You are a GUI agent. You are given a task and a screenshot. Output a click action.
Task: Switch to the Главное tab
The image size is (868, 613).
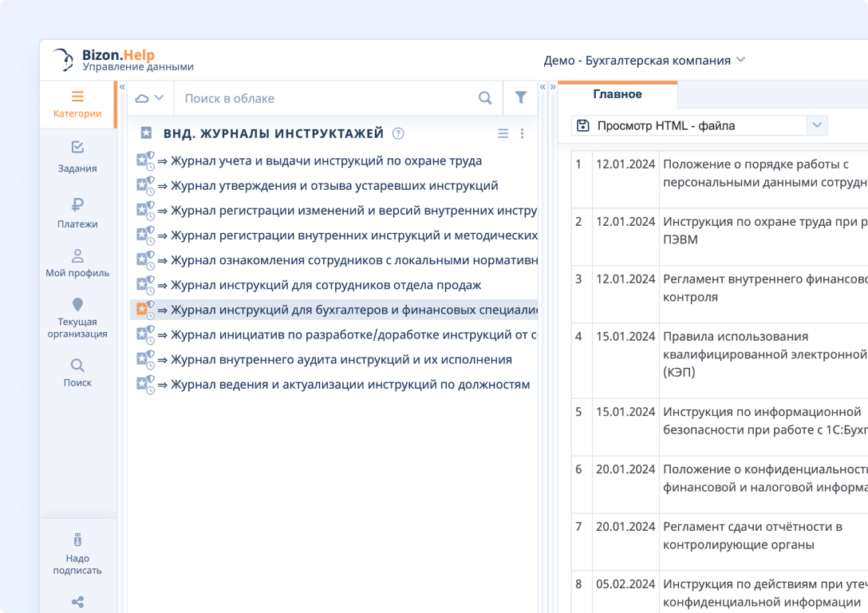point(618,95)
